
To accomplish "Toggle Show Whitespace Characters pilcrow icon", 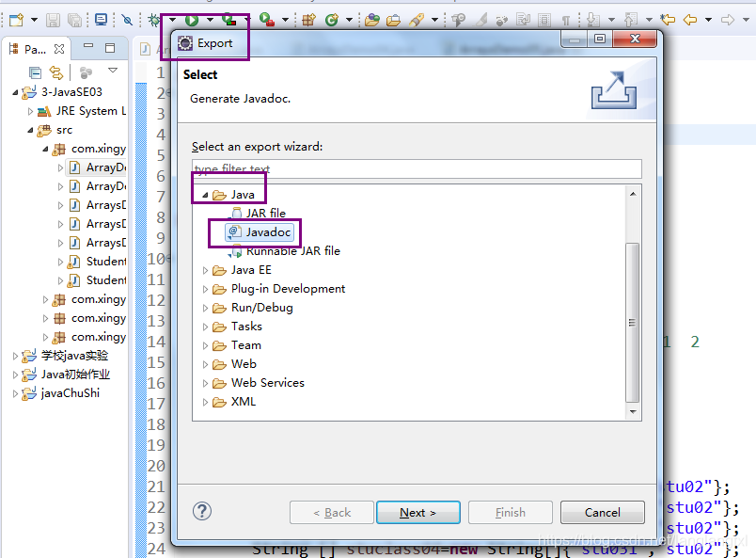I will click(565, 20).
